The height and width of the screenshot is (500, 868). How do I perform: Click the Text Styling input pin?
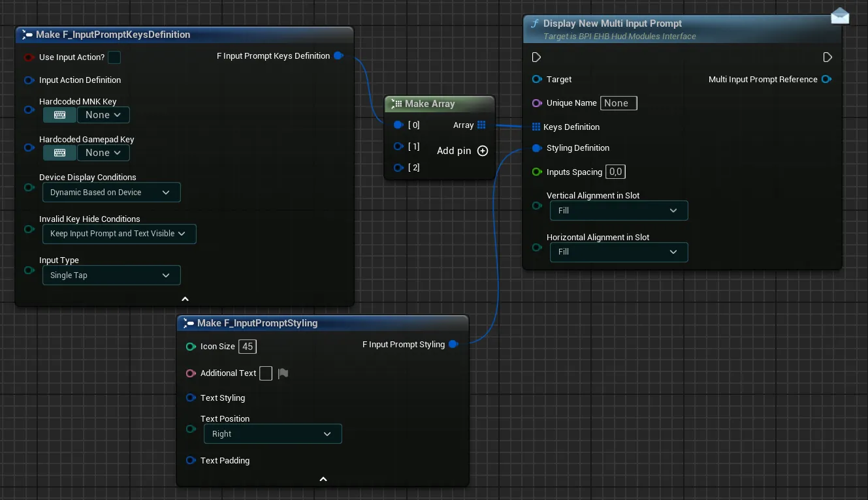coord(191,398)
